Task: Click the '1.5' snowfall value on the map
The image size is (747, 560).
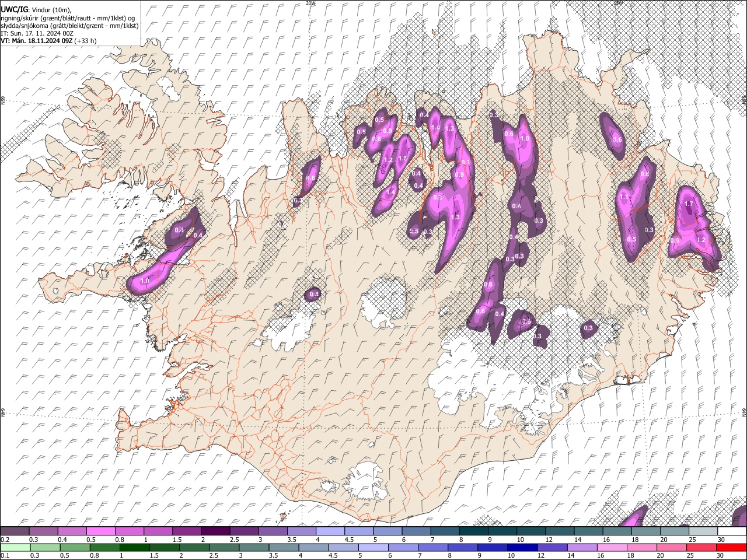Action: tap(402, 158)
